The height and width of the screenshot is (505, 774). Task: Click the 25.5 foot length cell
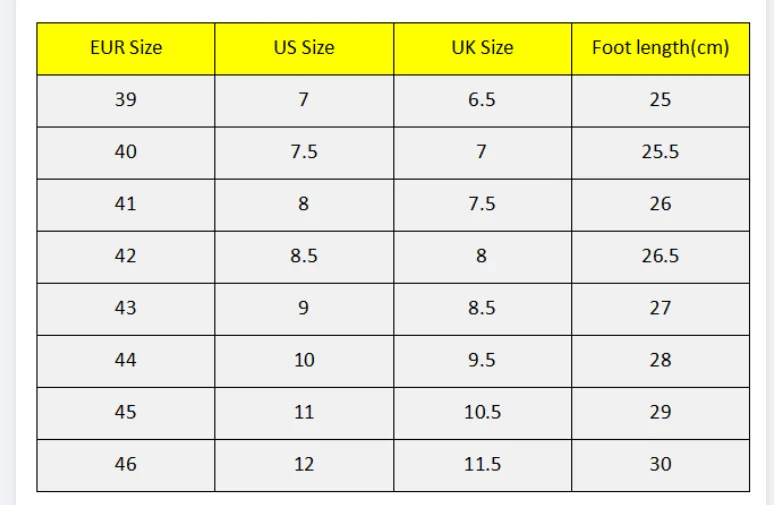[660, 152]
